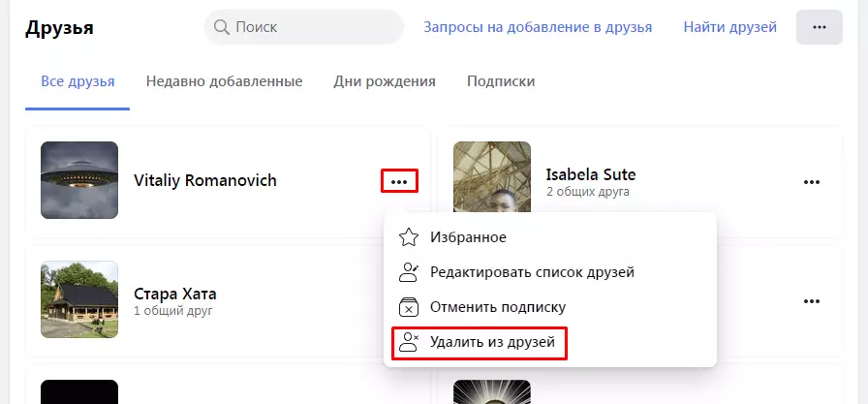The width and height of the screenshot is (868, 404).
Task: Click the magnifier icon in the search field
Action: pyautogui.click(x=222, y=27)
